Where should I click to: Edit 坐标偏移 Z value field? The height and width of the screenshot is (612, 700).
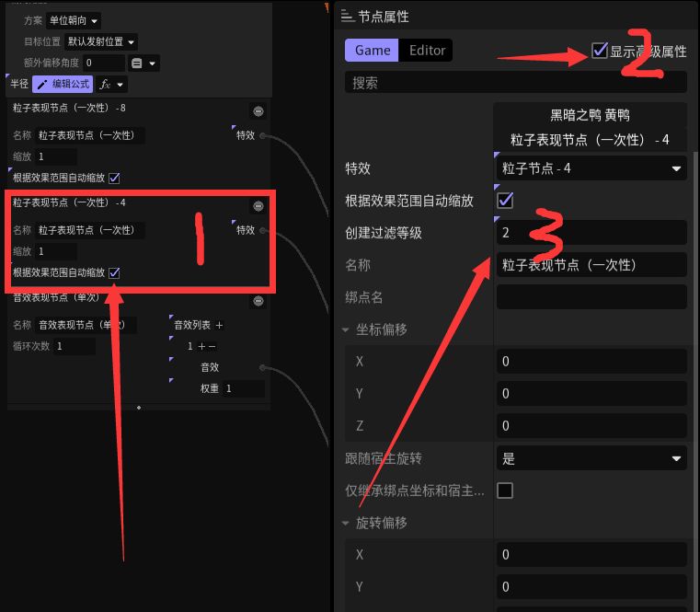tap(591, 425)
